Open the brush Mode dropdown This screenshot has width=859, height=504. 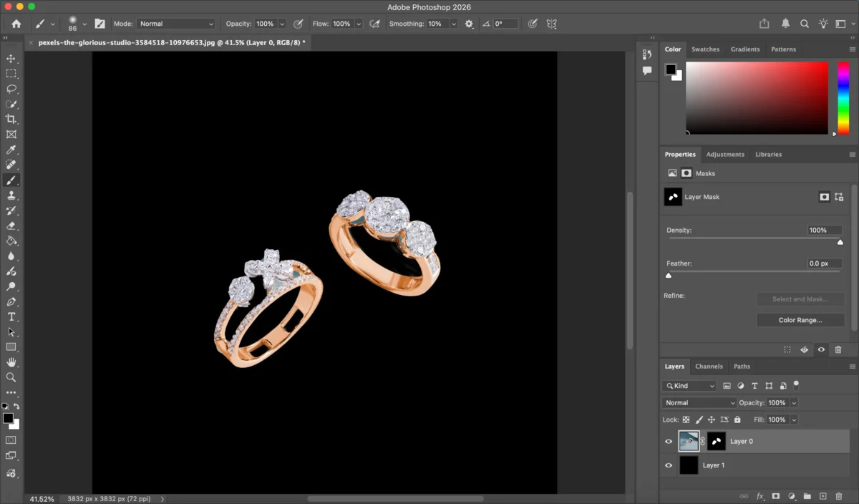(x=176, y=24)
